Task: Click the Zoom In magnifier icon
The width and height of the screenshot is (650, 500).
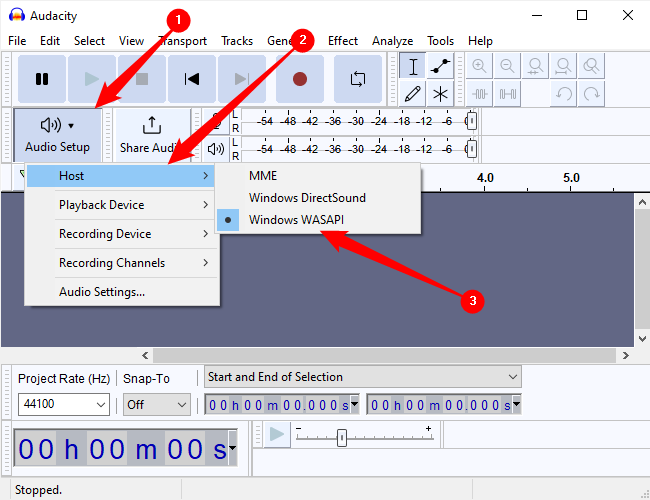Action: [x=480, y=66]
